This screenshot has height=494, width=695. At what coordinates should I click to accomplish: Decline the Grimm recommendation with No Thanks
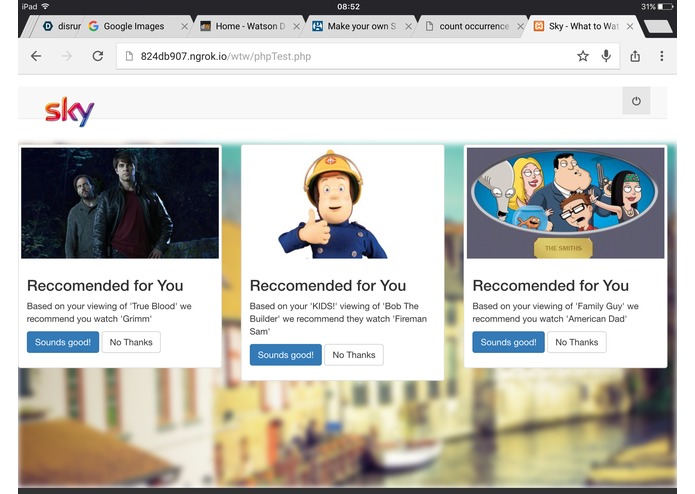click(131, 342)
